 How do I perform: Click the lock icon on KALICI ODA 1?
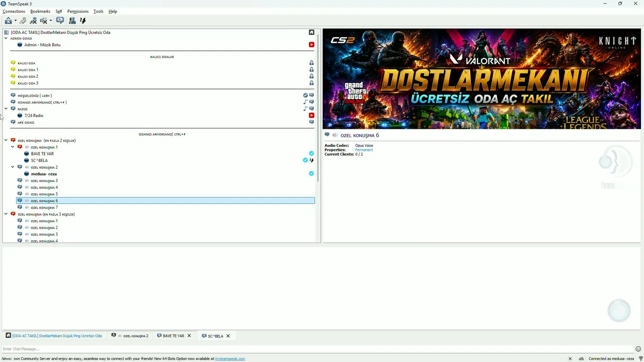[x=311, y=70]
